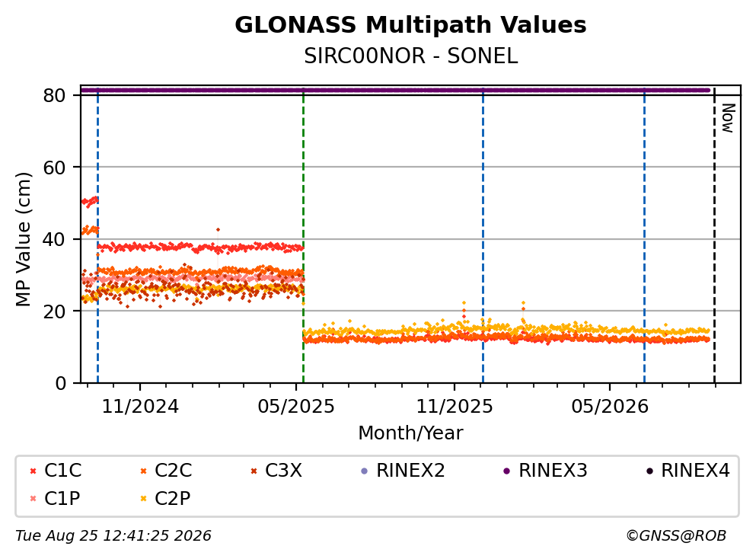
Task: Click the 05/2026 x-axis tick label
Action: pyautogui.click(x=610, y=407)
